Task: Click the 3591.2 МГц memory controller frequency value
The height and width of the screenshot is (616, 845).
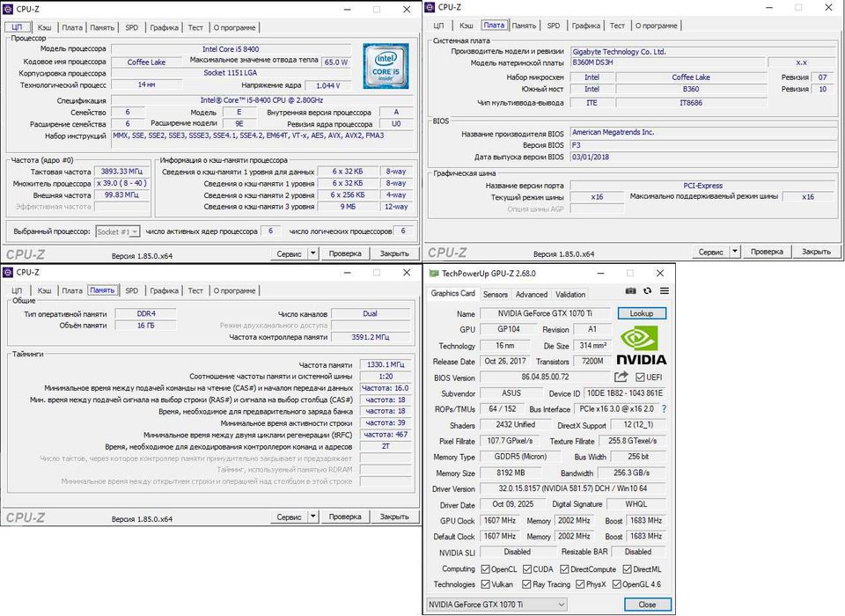Action: [x=371, y=337]
